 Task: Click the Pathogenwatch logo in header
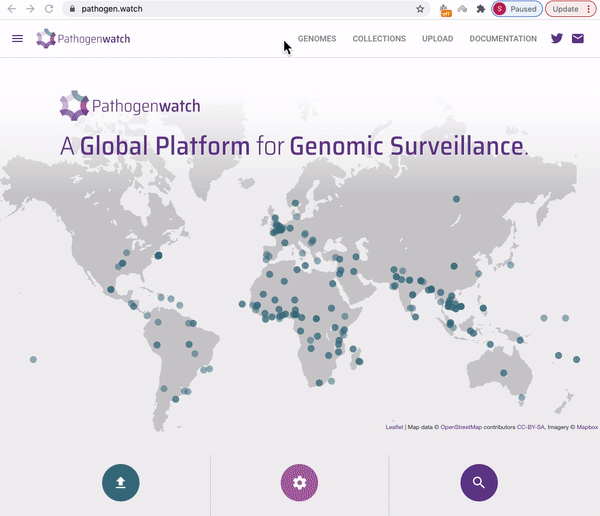click(83, 39)
